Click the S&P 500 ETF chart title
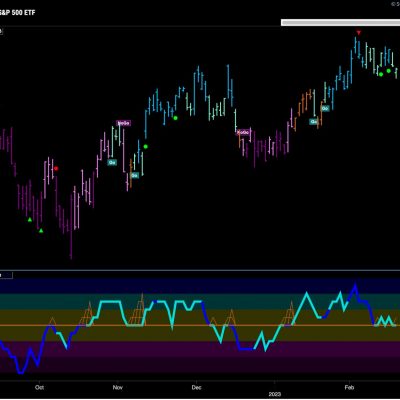400x400 pixels. pyautogui.click(x=17, y=13)
